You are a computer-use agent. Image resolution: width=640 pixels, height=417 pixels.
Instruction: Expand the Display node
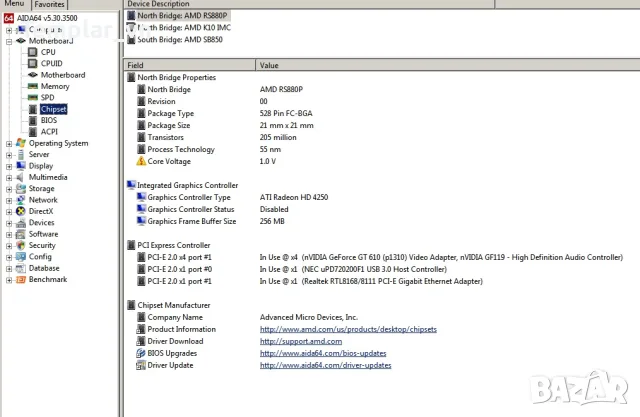pyautogui.click(x=9, y=166)
